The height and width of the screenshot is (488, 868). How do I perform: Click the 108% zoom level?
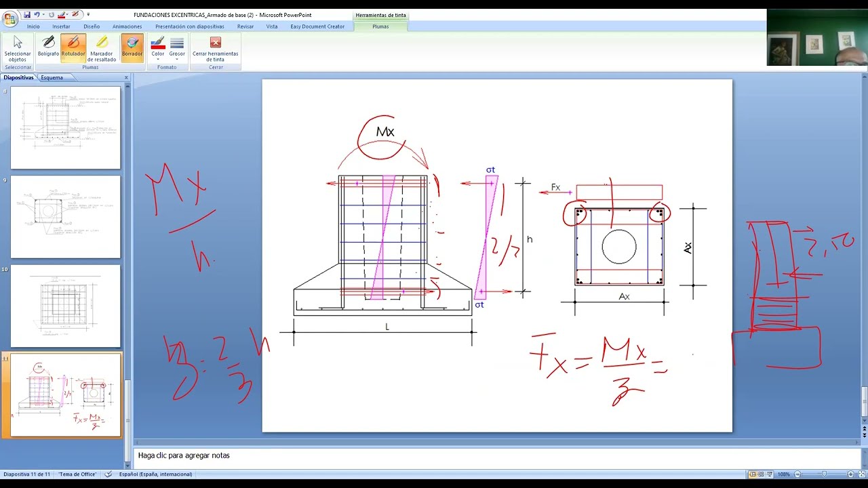(783, 474)
